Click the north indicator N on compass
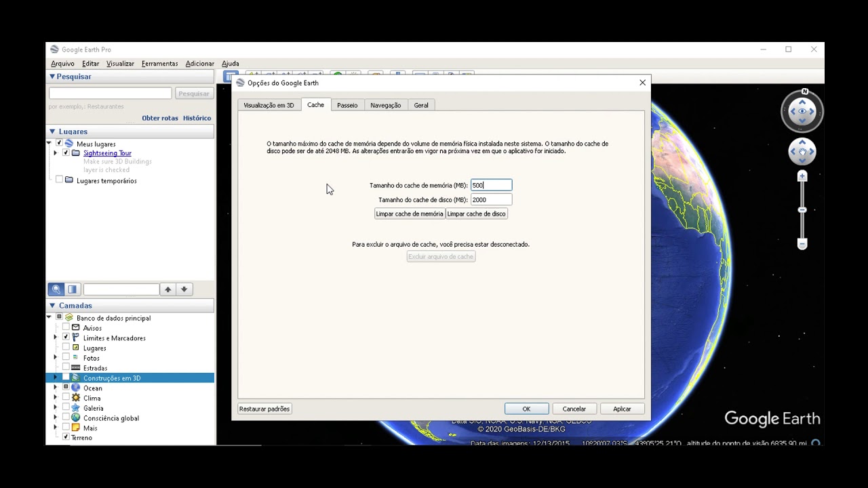This screenshot has height=488, width=868. point(805,91)
